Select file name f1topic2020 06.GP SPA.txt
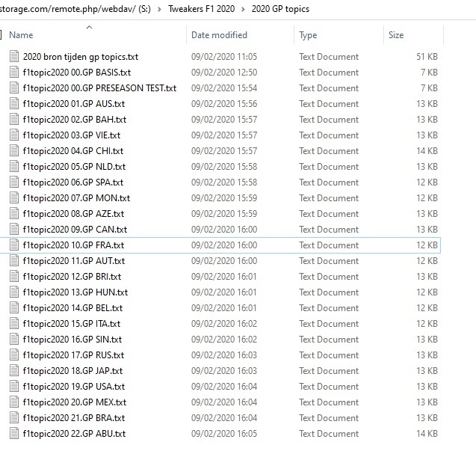Screen dimensions: 476x451 tap(73, 182)
